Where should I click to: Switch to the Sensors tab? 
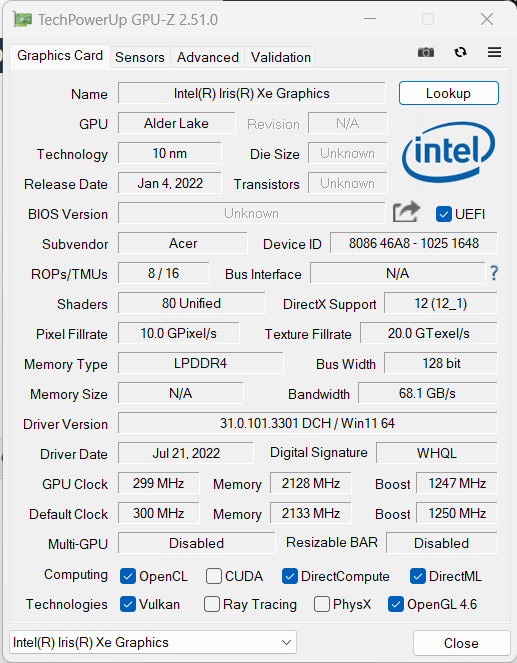(140, 57)
